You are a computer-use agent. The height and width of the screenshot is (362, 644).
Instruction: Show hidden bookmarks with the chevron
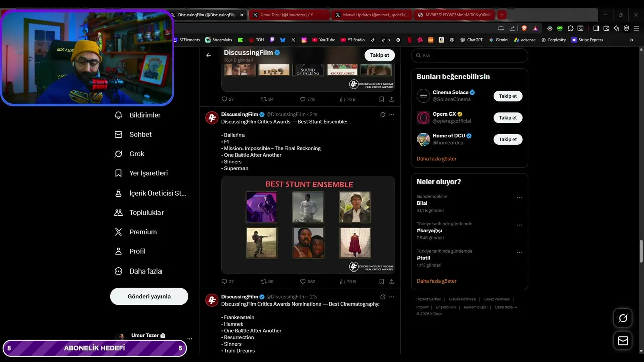pos(632,40)
